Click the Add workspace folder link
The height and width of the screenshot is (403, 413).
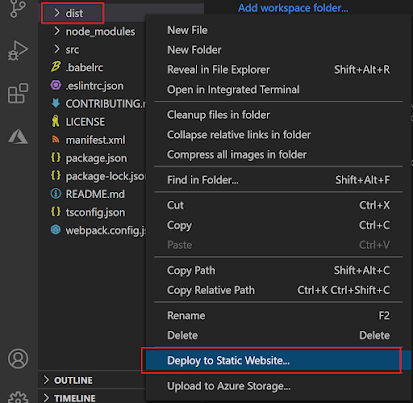[x=293, y=8]
